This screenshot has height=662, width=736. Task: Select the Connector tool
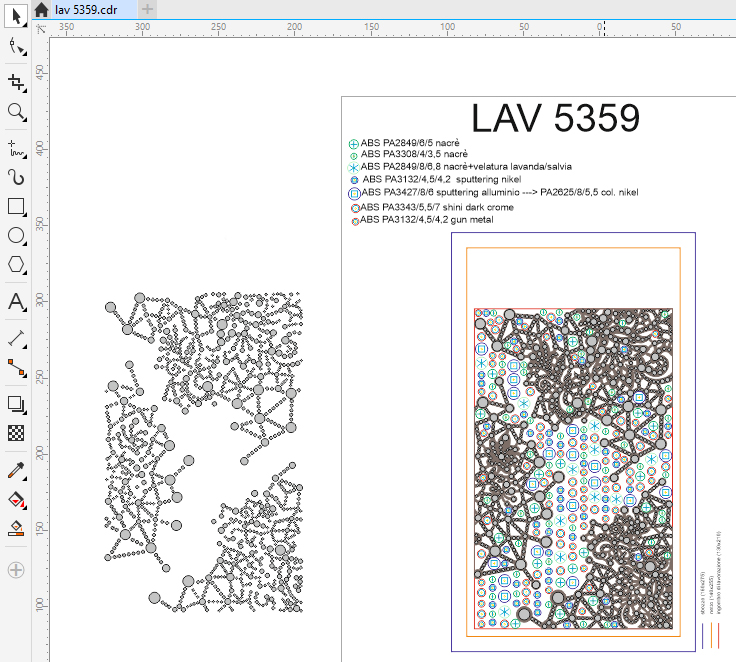16,368
